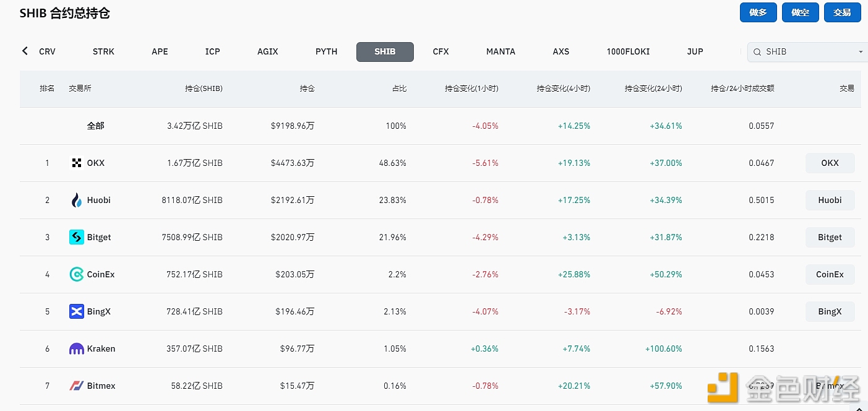
Task: Switch to the STRK tab
Action: click(x=103, y=52)
